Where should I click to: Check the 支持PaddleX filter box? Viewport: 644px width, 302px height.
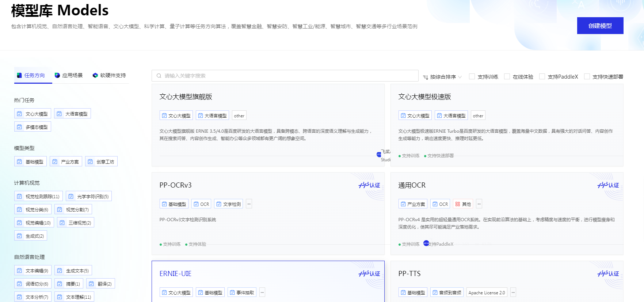pyautogui.click(x=542, y=76)
